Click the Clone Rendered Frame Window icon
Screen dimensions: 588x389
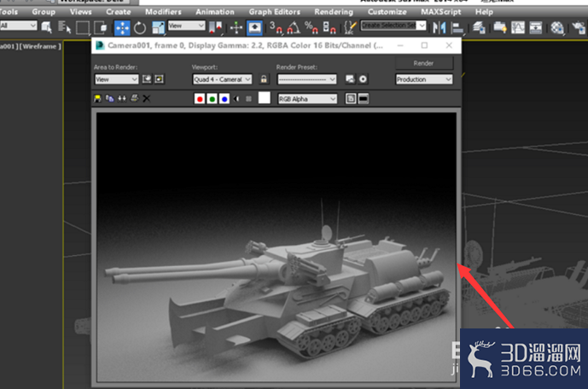(122, 99)
